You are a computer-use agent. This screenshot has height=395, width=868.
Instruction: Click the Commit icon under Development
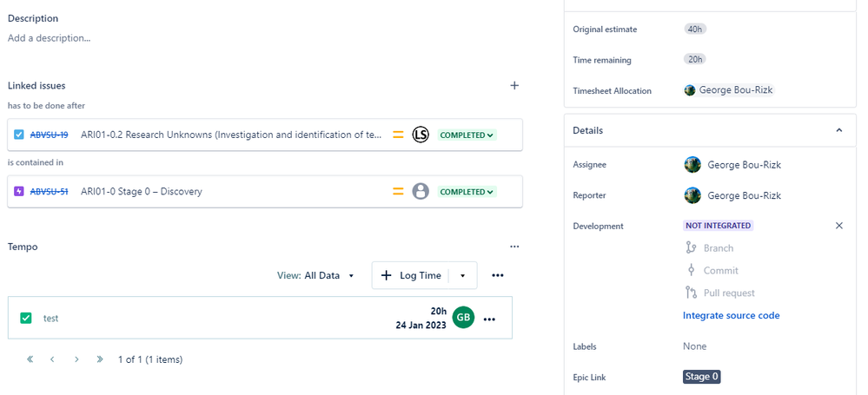point(690,270)
